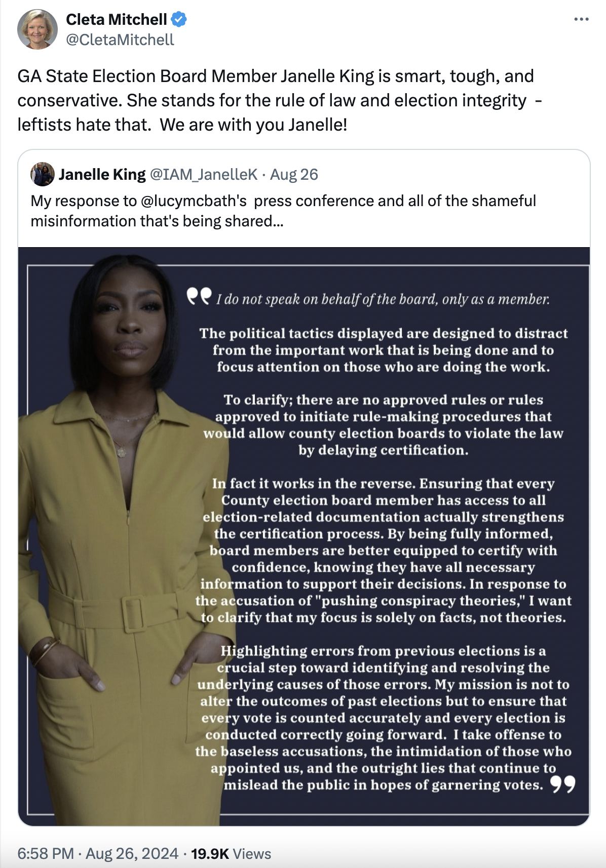Image resolution: width=606 pixels, height=868 pixels.
Task: Click the italic "I do not speak" line
Action: (383, 299)
